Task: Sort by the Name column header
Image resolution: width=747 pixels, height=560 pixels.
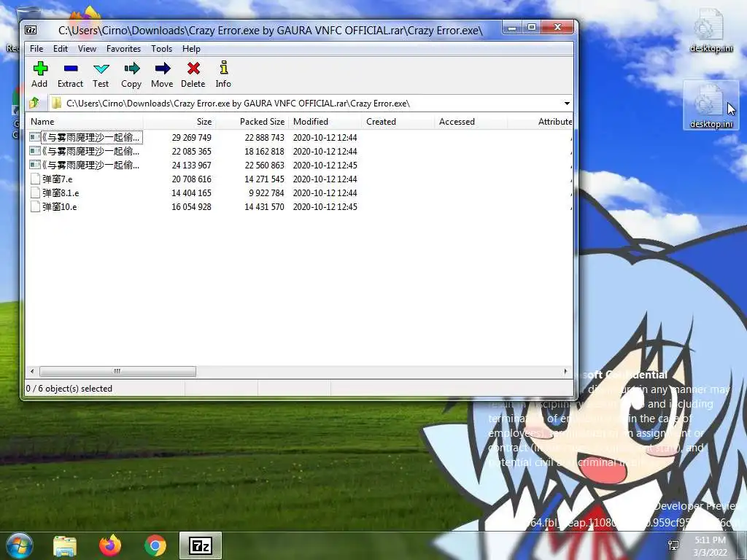Action: pos(84,122)
